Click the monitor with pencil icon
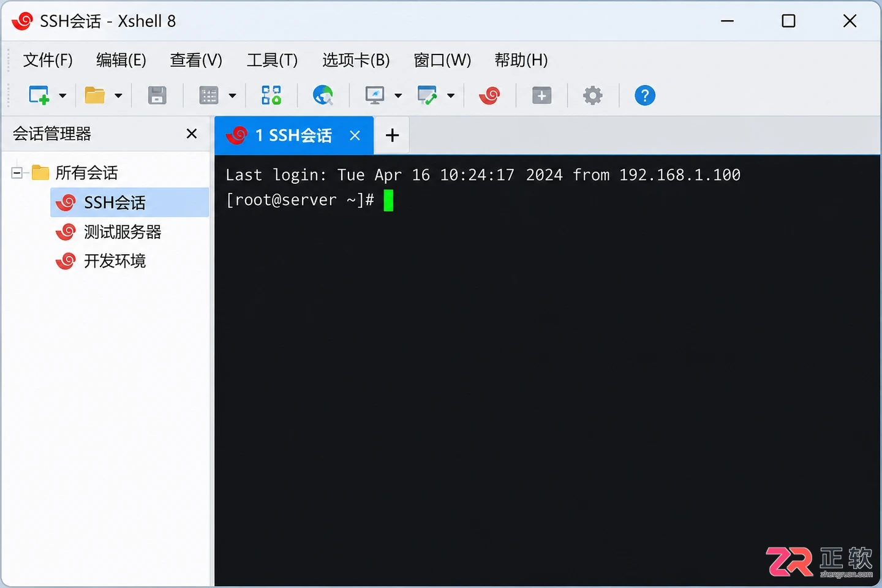 (x=427, y=96)
